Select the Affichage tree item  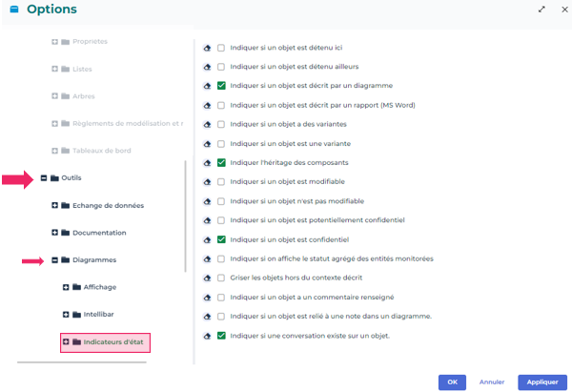(100, 287)
